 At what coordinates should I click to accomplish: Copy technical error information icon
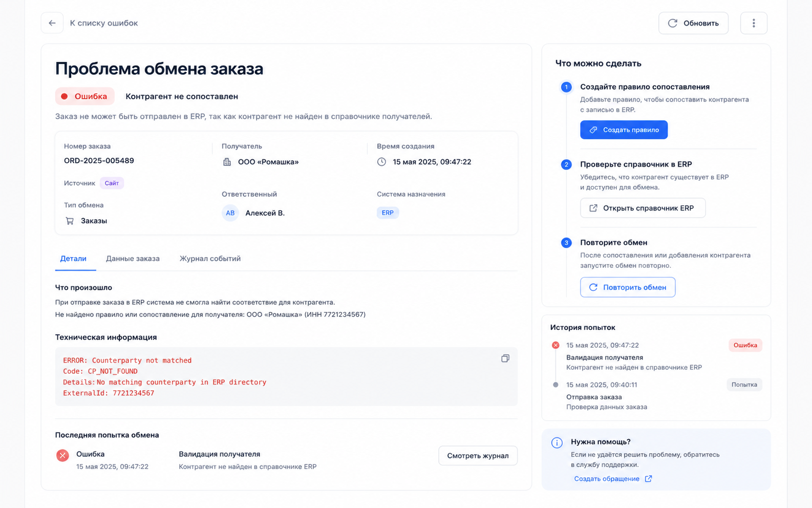click(x=505, y=358)
